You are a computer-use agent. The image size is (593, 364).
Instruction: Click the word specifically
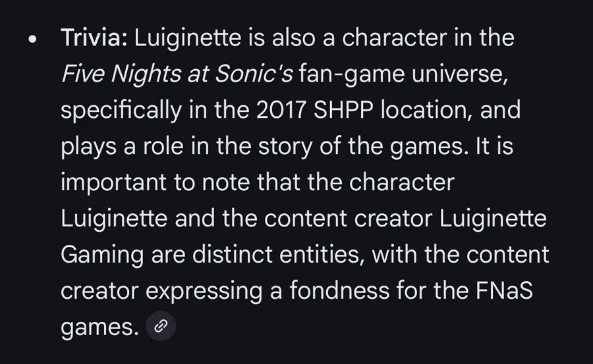(121, 111)
